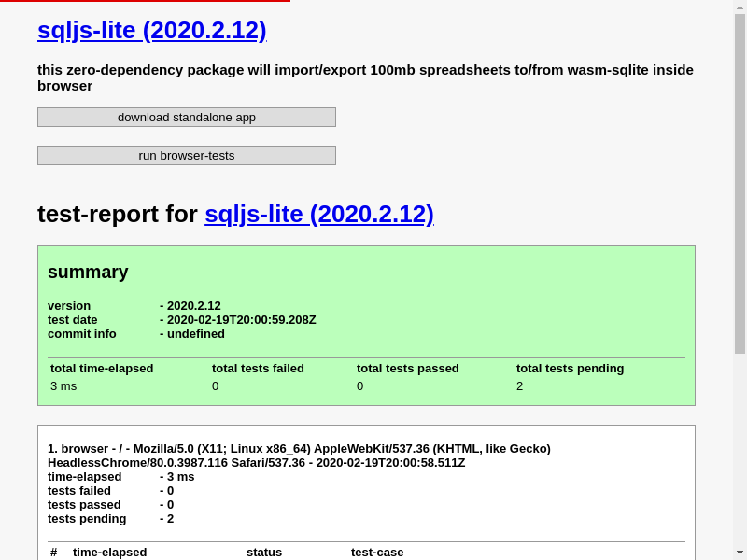
Task: Click the status column header
Action: (264, 553)
